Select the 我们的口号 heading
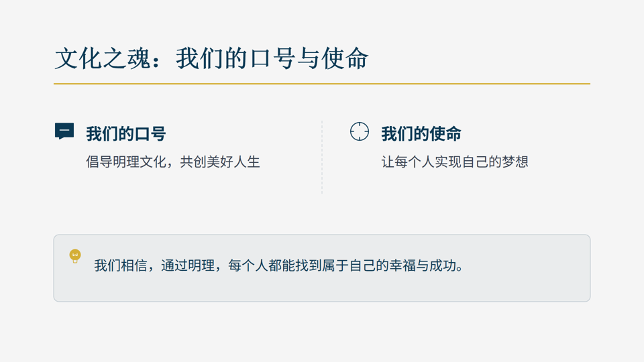 (x=126, y=133)
